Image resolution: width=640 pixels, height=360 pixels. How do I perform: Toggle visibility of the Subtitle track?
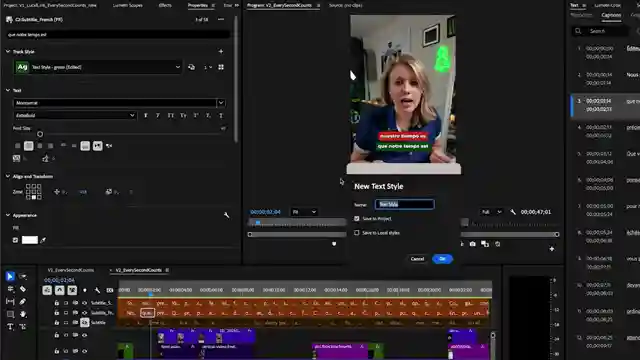pos(84,322)
